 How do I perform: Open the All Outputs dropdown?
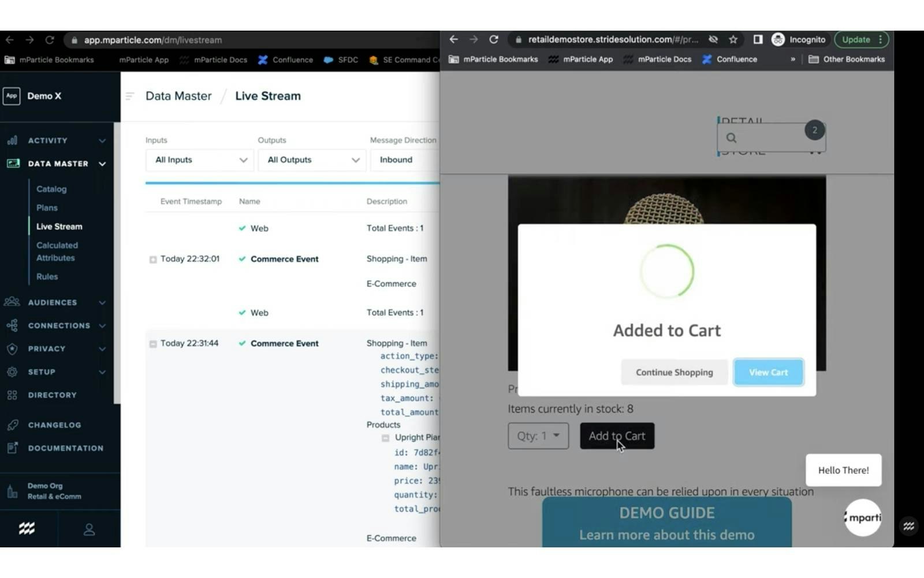pos(312,160)
